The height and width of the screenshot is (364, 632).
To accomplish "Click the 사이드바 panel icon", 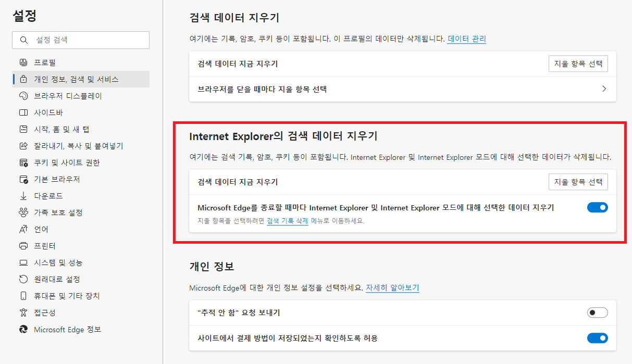I will coord(23,112).
